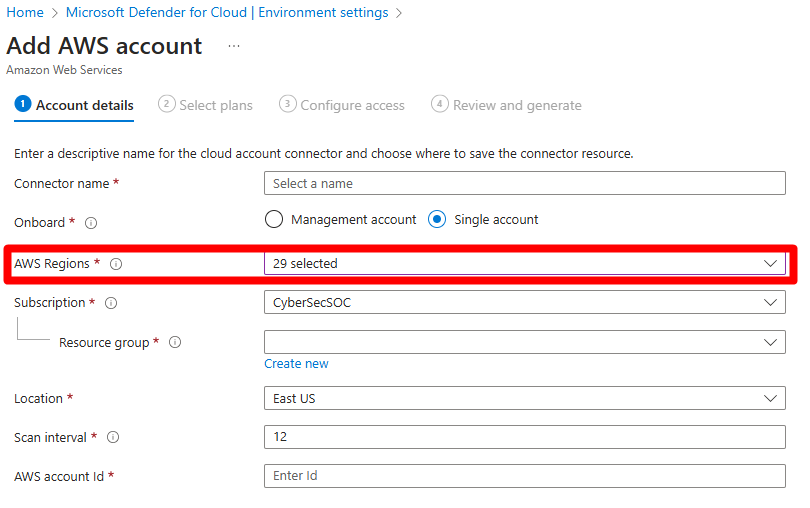
Task: Click info icon next to Onboard
Action: [91, 223]
